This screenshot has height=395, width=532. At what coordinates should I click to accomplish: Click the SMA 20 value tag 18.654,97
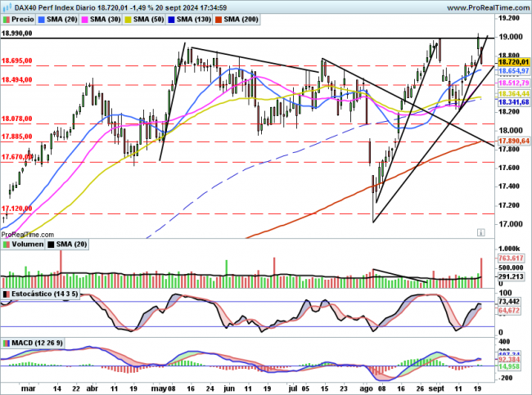pyautogui.click(x=513, y=71)
